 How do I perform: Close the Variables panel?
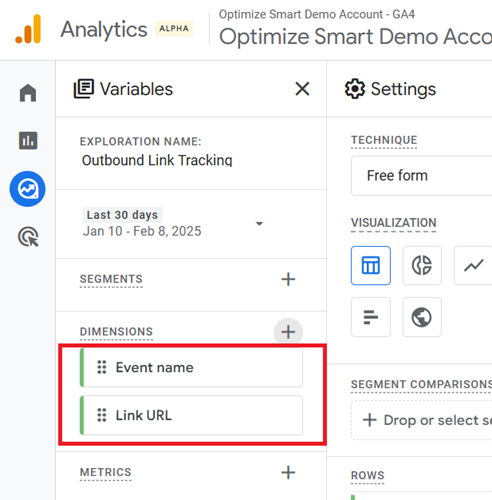tap(302, 89)
